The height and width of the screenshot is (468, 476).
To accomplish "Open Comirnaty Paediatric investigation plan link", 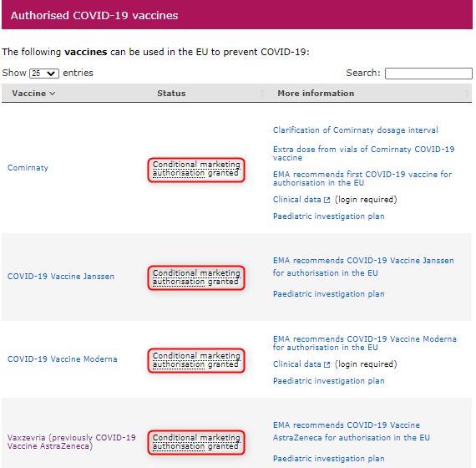I will 328,216.
